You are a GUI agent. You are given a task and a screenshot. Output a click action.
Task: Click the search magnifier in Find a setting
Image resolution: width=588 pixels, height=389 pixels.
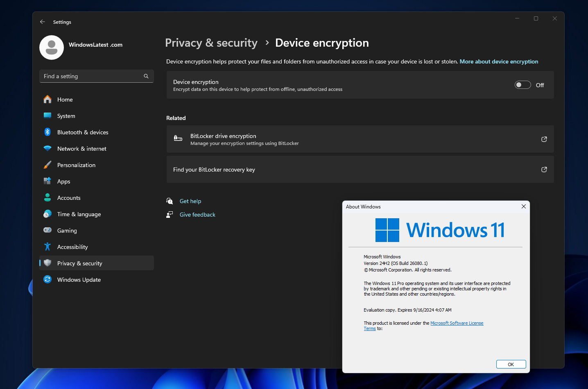click(146, 76)
